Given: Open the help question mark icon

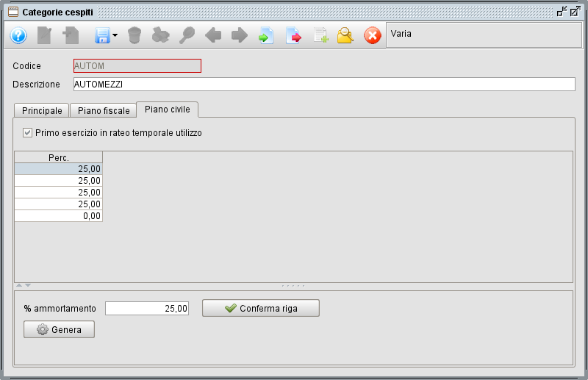Looking at the screenshot, I should [18, 35].
